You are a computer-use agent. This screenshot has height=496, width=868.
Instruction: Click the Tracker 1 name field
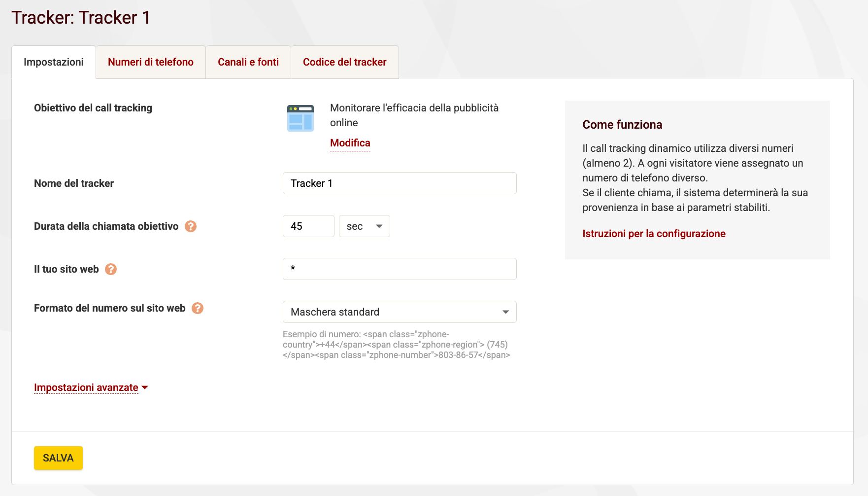(x=400, y=183)
